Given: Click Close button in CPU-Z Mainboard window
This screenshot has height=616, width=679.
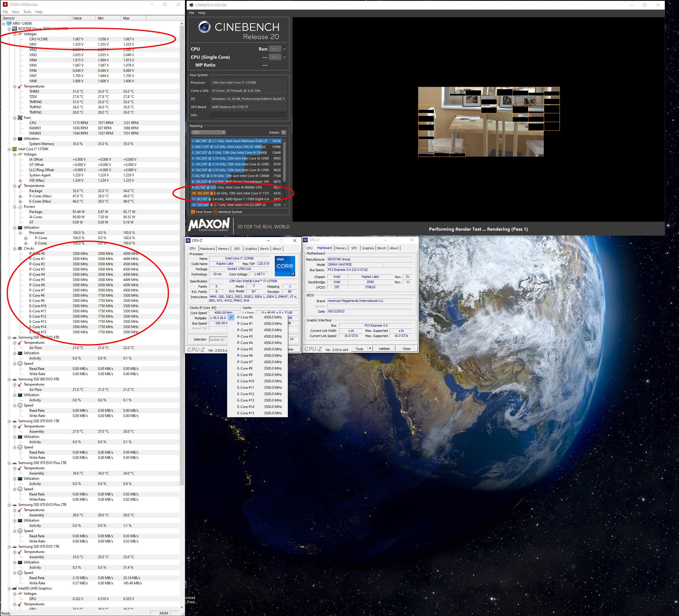Looking at the screenshot, I should click(407, 349).
